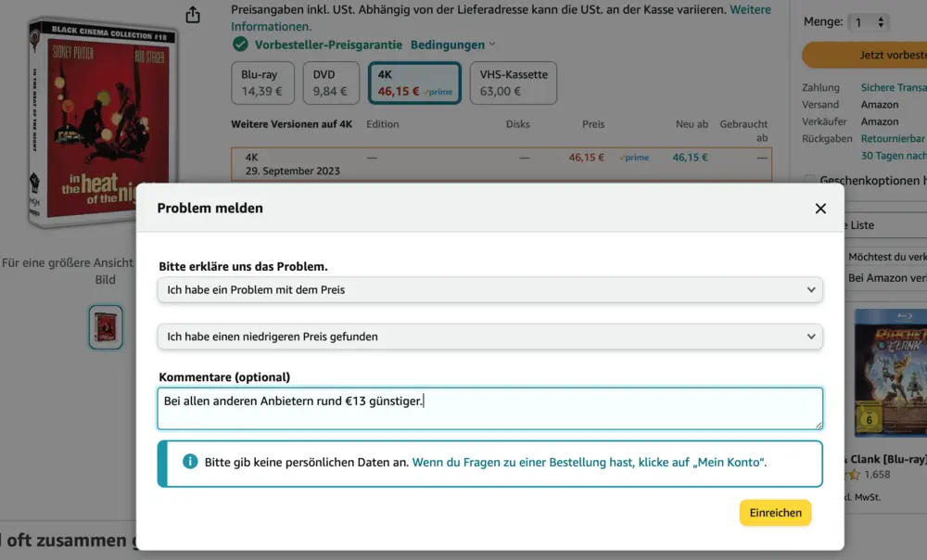Open the 'Mein Konto' order questions link
Image resolution: width=927 pixels, height=560 pixels.
click(589, 463)
